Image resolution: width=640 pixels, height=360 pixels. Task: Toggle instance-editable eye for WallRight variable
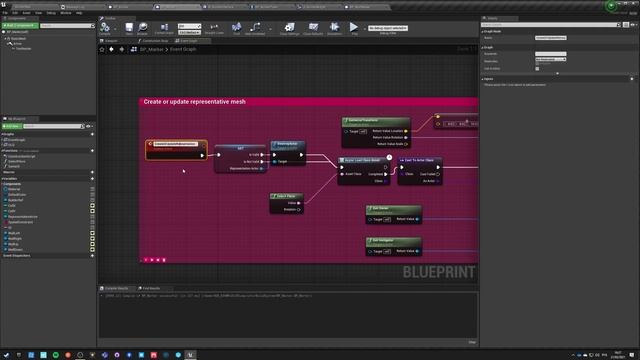pyautogui.click(x=92, y=238)
